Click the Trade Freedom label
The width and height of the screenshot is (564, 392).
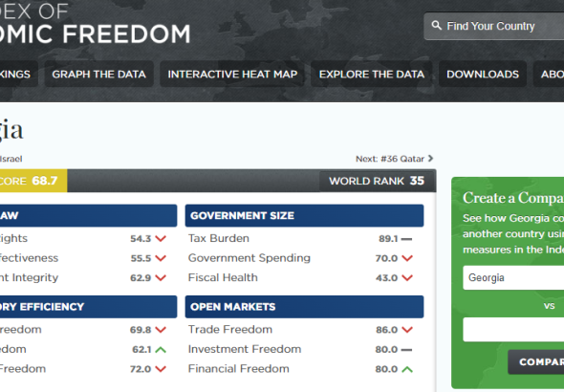click(230, 330)
